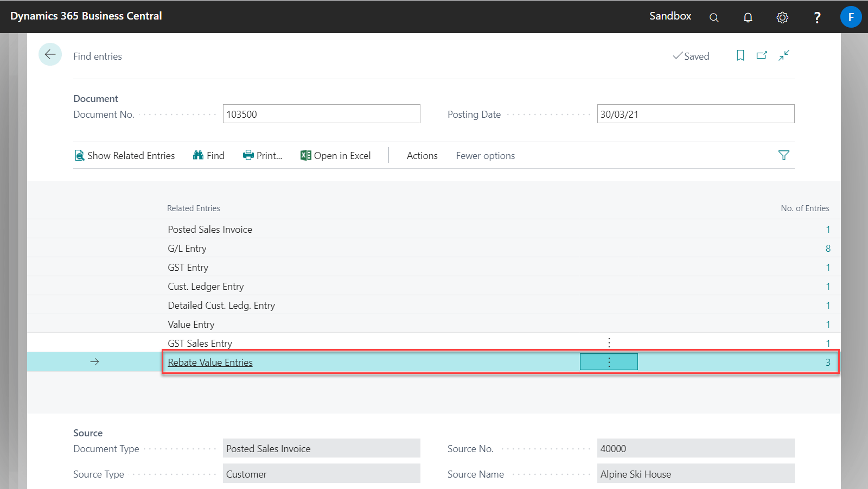Open the Rebate Value Entries link

210,363
